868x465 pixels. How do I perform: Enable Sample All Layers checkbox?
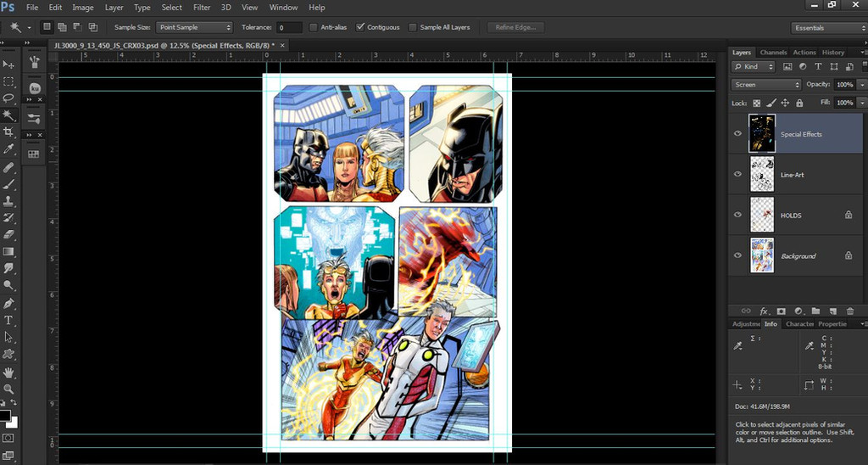pos(413,27)
